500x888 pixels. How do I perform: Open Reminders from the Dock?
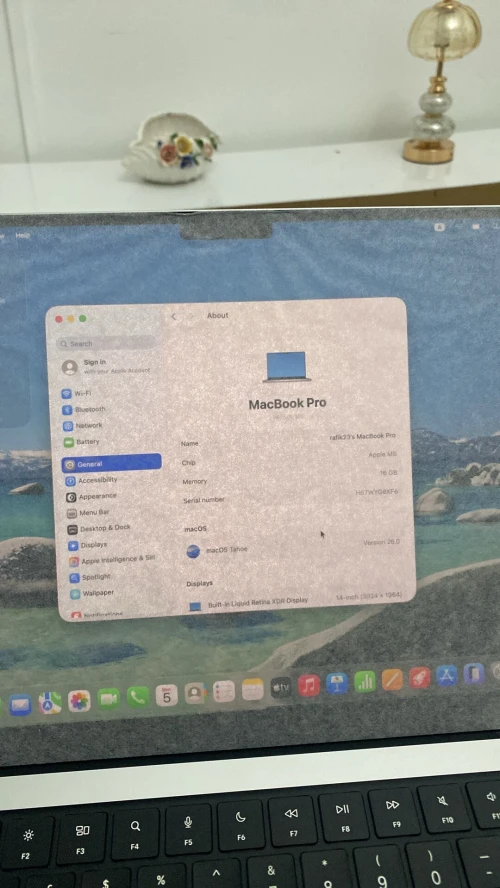224,691
